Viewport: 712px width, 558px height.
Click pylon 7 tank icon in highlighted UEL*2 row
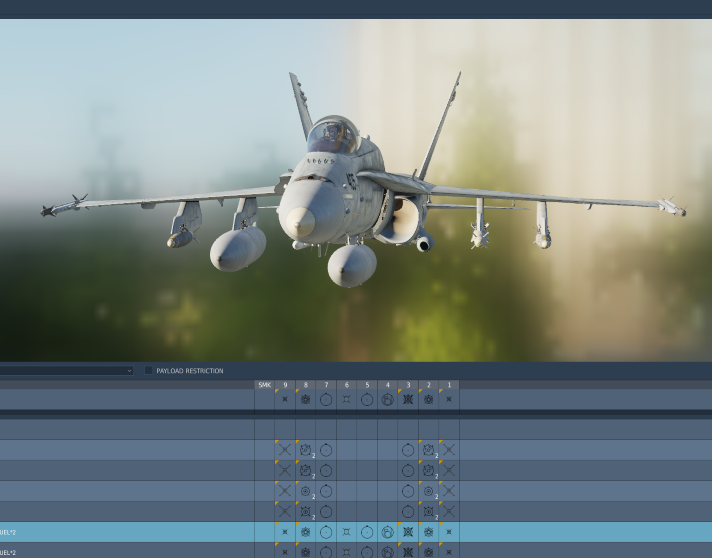coord(326,532)
